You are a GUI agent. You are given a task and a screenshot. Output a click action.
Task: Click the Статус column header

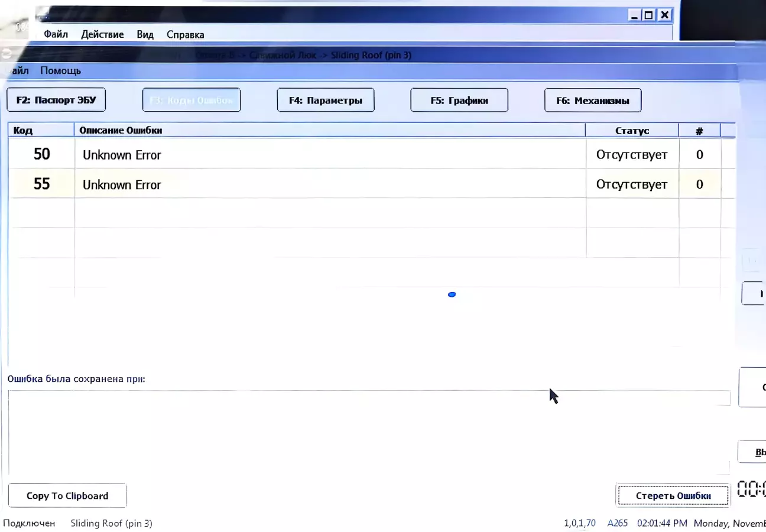coord(632,131)
